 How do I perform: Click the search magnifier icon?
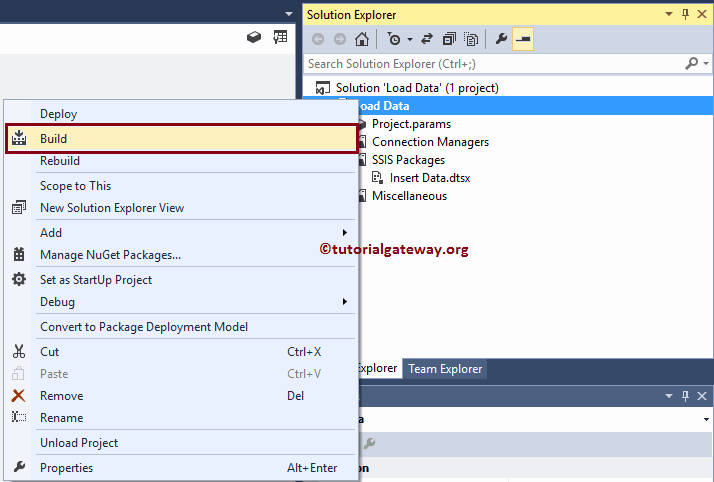point(691,64)
